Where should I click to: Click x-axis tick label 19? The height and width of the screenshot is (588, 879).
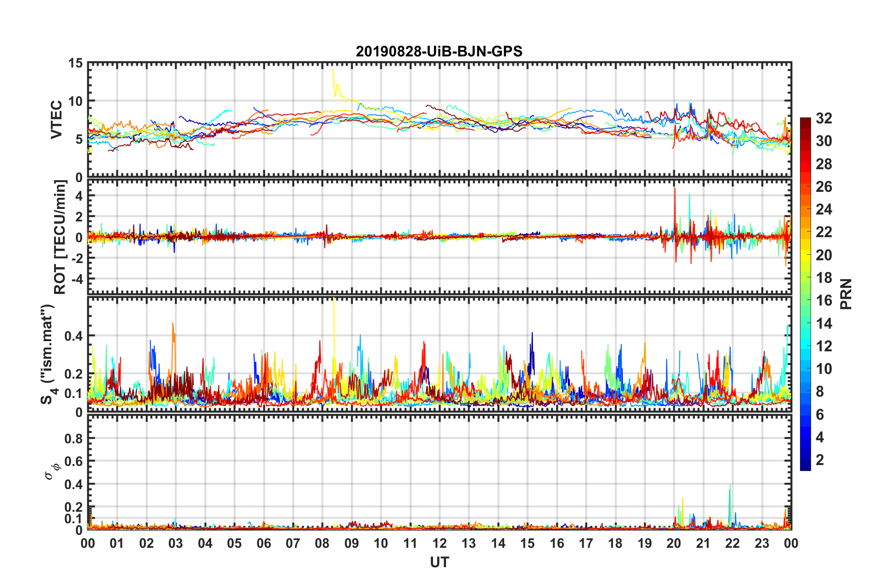645,543
